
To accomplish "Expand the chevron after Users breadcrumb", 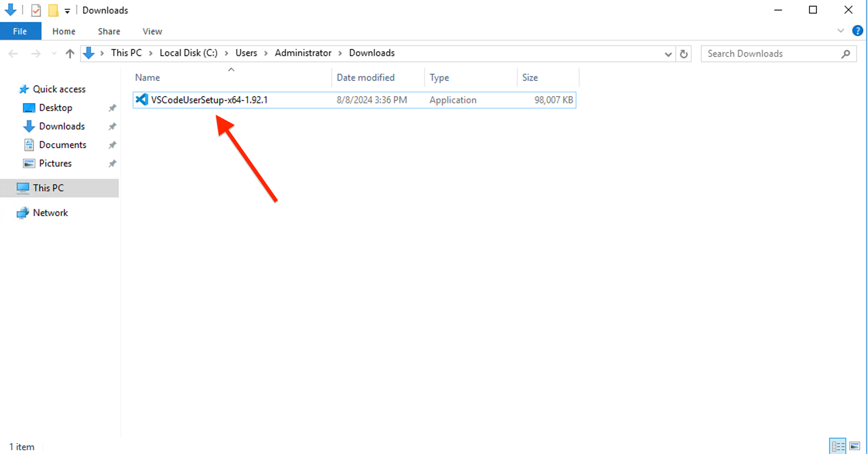I will pyautogui.click(x=266, y=53).
